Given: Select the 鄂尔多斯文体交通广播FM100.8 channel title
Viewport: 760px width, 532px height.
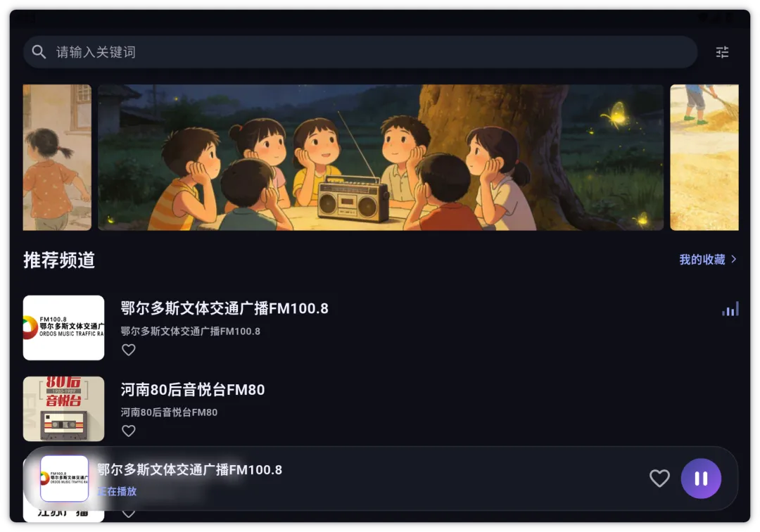Looking at the screenshot, I should [224, 308].
